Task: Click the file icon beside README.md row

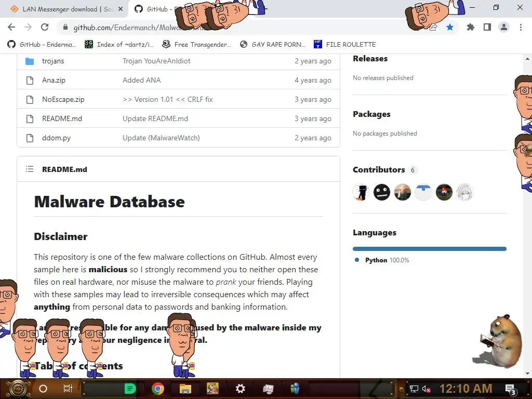Action: [30, 119]
